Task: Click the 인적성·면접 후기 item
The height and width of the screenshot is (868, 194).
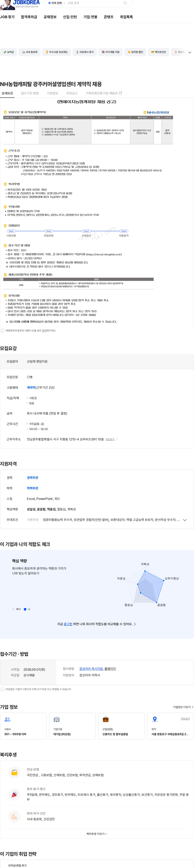Action: 17,865
